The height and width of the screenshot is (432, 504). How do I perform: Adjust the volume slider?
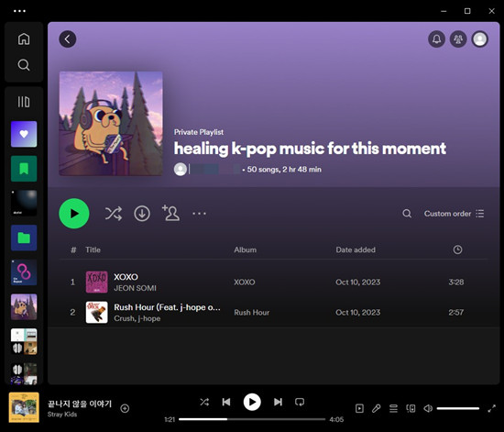458,408
